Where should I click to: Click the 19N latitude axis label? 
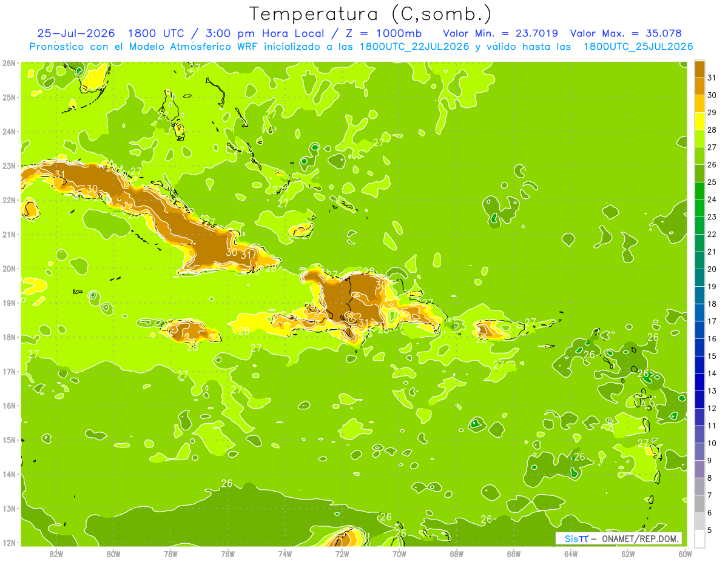(x=8, y=303)
